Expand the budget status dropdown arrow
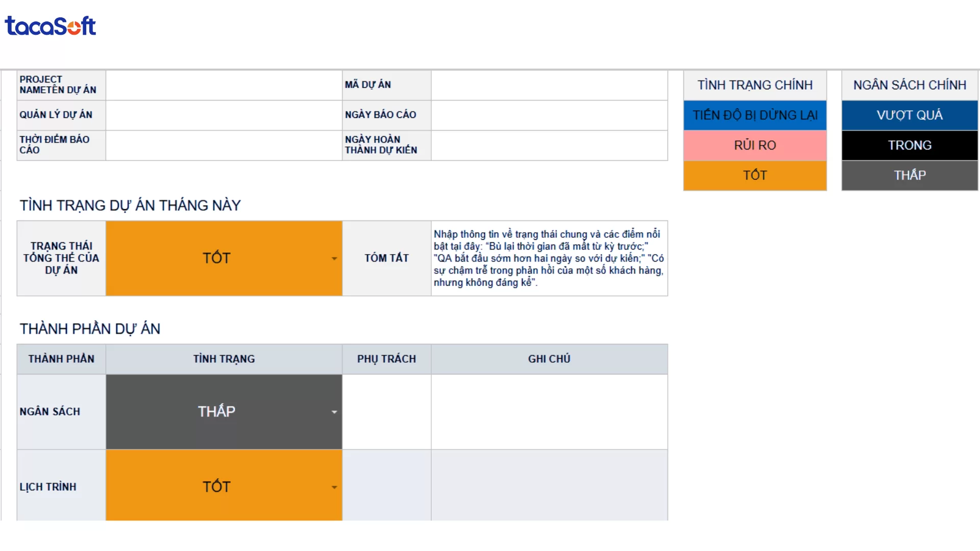The image size is (980, 551). click(334, 412)
